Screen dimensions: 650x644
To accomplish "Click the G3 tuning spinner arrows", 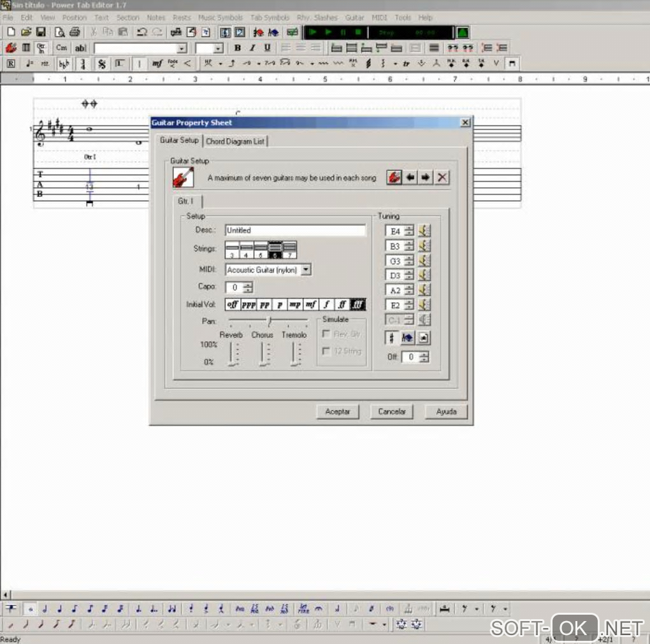I will pos(409,261).
